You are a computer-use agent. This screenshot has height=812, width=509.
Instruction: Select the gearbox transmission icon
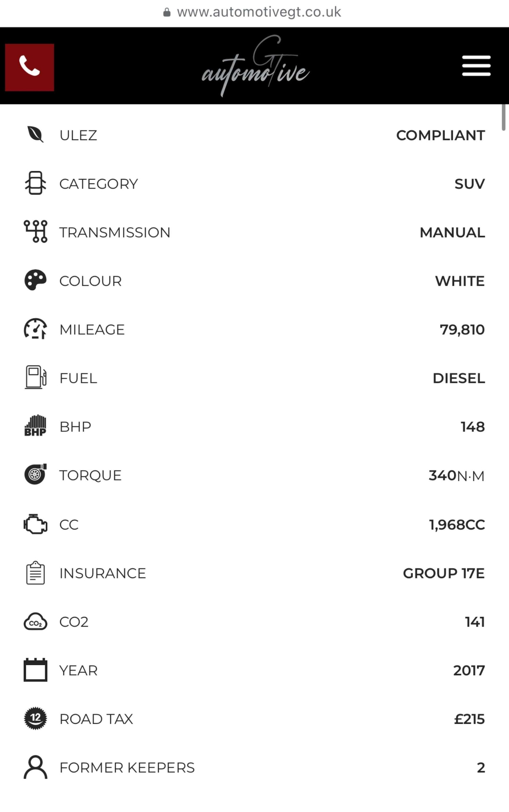point(35,232)
